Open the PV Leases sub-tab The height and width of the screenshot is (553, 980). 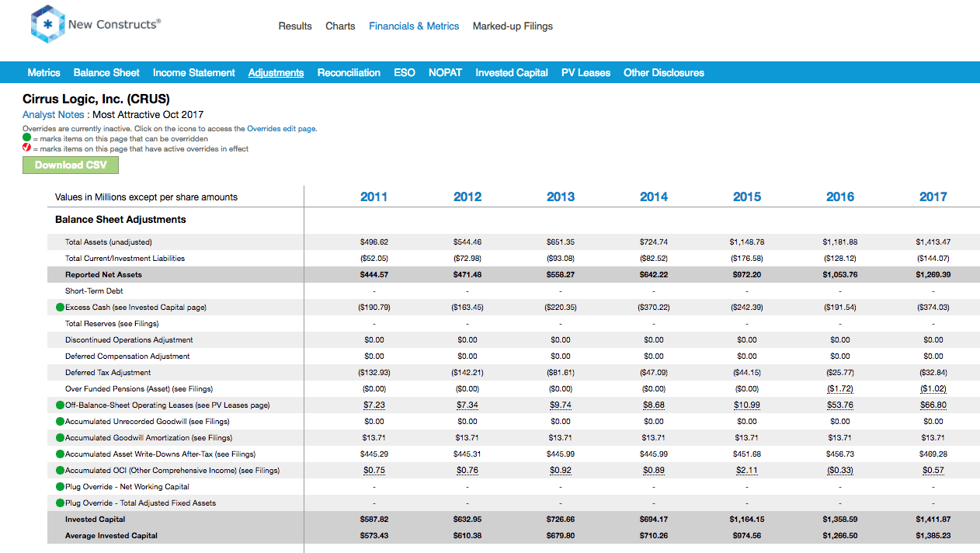[x=586, y=72]
